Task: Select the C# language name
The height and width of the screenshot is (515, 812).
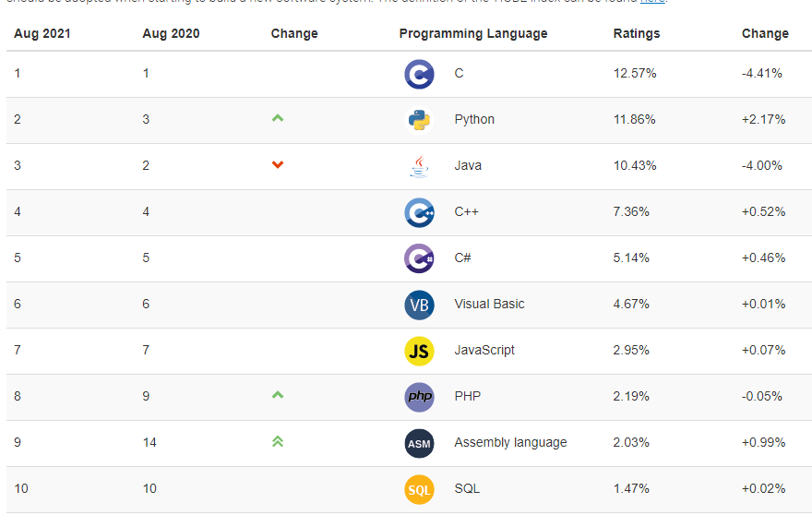Action: click(x=462, y=258)
